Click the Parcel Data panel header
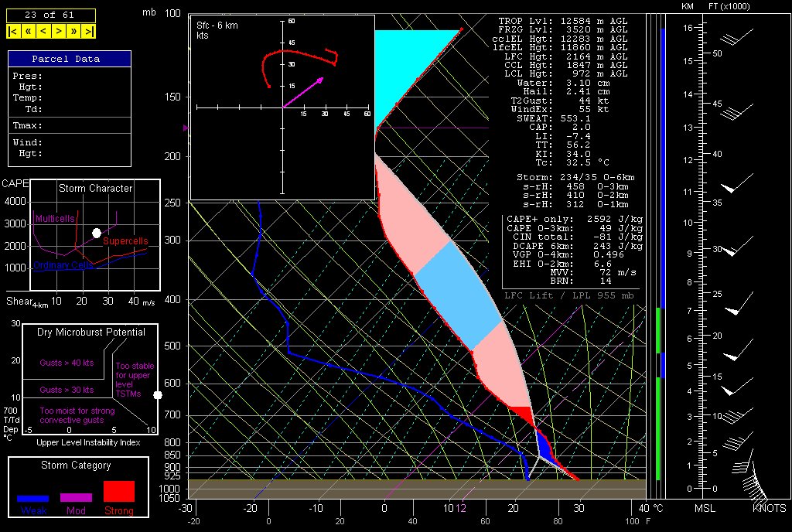This screenshot has width=792, height=532. 69,59
